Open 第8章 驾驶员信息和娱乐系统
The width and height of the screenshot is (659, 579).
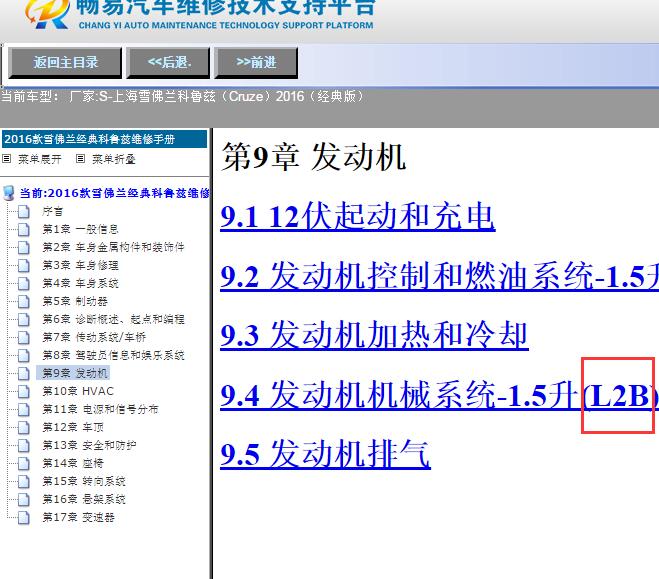coord(113,355)
